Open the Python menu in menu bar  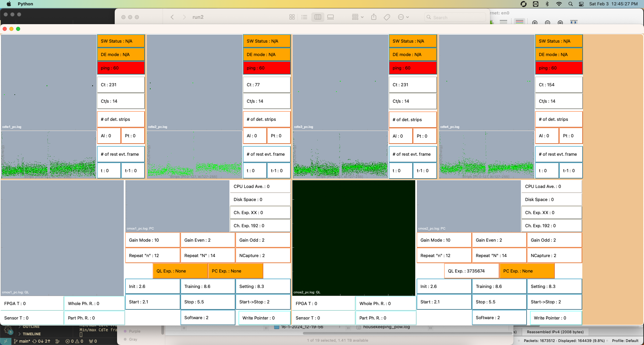pos(25,4)
